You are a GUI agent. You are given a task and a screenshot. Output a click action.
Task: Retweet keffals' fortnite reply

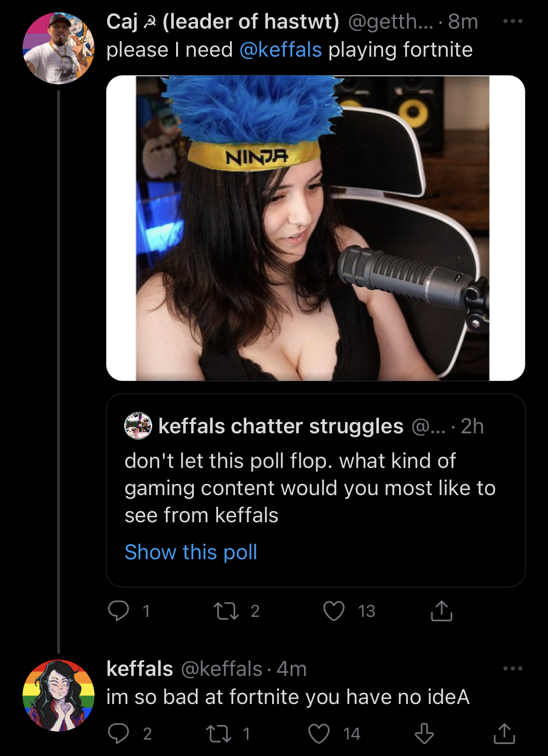[219, 734]
